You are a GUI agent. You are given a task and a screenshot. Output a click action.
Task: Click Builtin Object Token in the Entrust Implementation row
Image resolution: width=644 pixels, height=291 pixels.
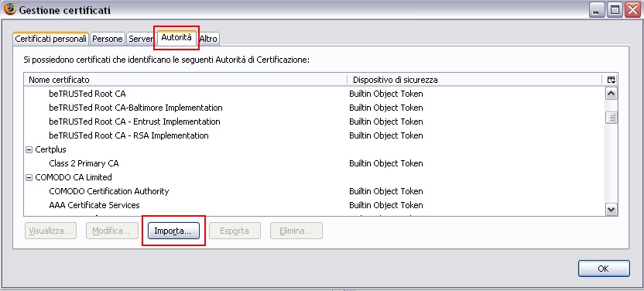point(386,122)
